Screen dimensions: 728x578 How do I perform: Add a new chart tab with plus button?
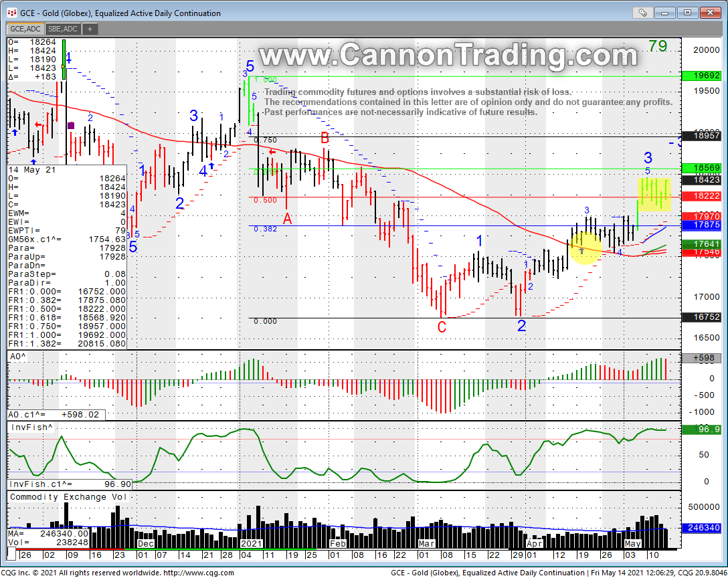click(x=90, y=29)
